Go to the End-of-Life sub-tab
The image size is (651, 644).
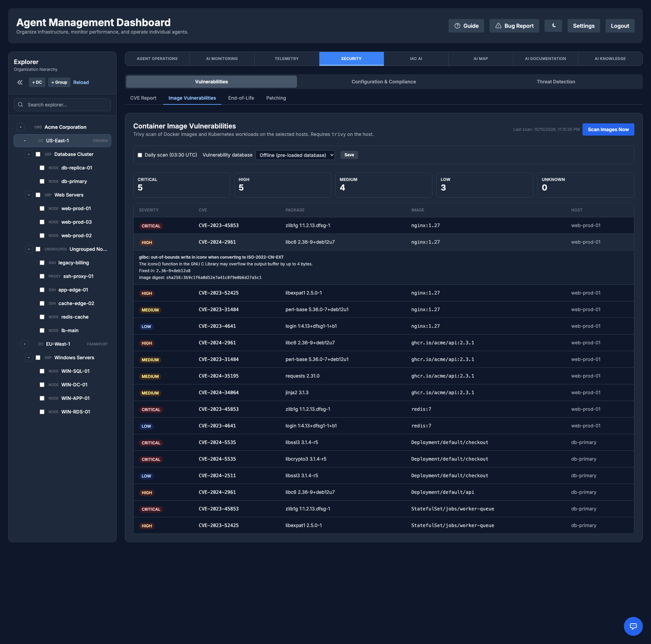[241, 98]
